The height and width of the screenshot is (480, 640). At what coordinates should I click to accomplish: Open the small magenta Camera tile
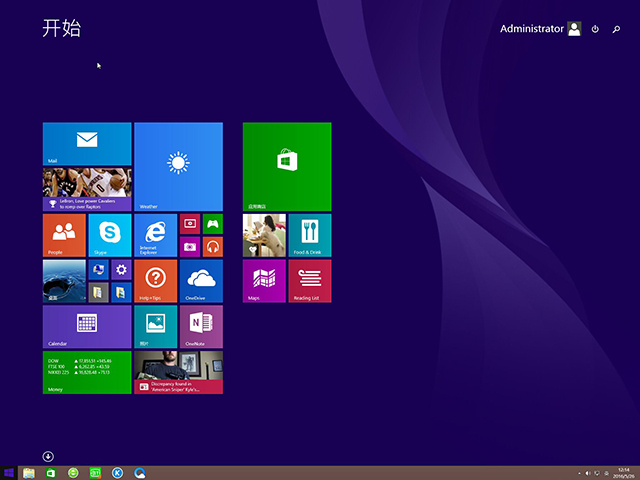pyautogui.click(x=190, y=247)
